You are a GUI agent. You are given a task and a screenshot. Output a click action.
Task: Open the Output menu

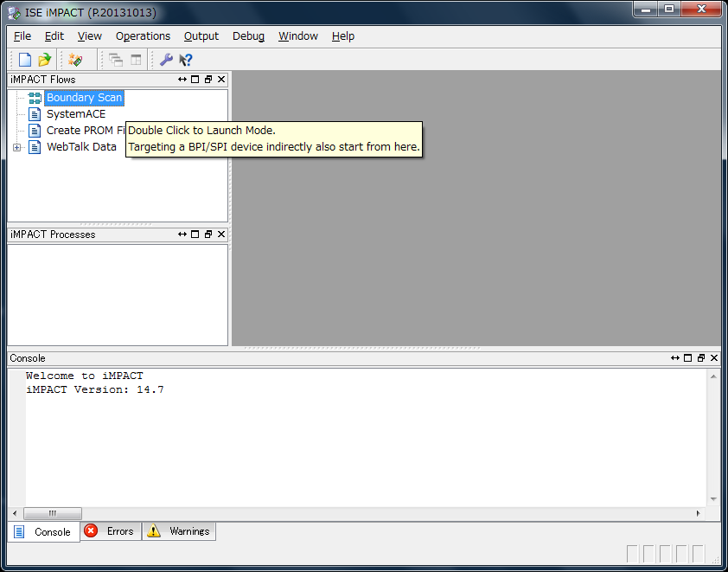coord(201,36)
